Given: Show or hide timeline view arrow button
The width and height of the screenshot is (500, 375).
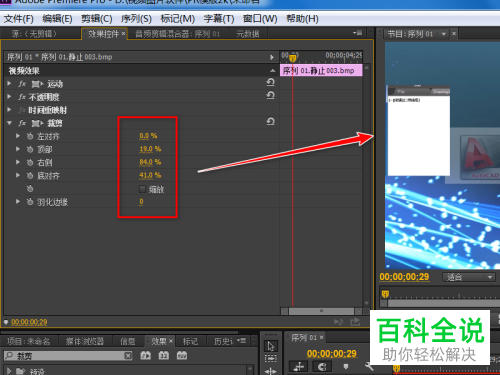Looking at the screenshot, I should click(x=272, y=57).
